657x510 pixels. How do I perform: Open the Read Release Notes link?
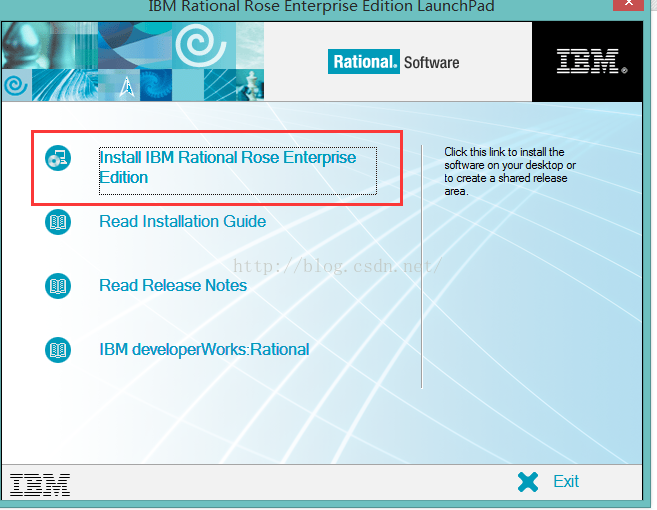(x=173, y=286)
